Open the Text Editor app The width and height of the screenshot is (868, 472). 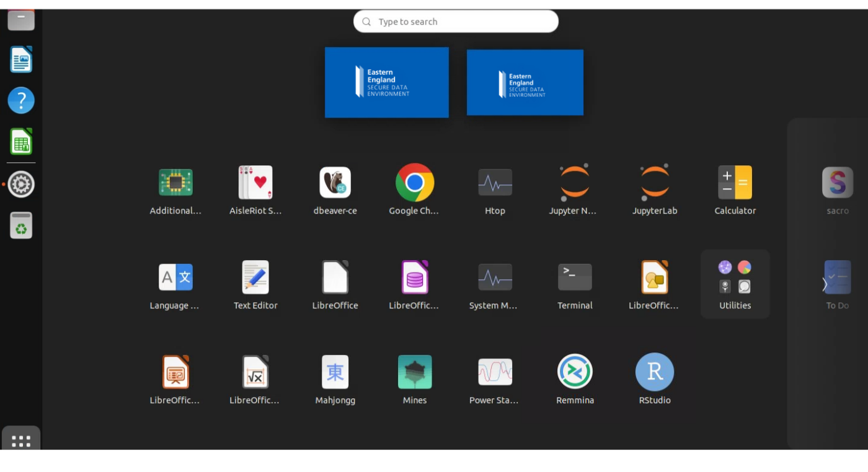[x=255, y=278]
